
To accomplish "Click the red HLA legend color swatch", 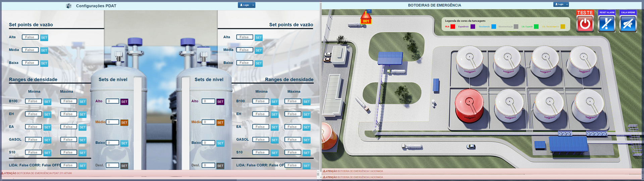I will pyautogui.click(x=453, y=26).
